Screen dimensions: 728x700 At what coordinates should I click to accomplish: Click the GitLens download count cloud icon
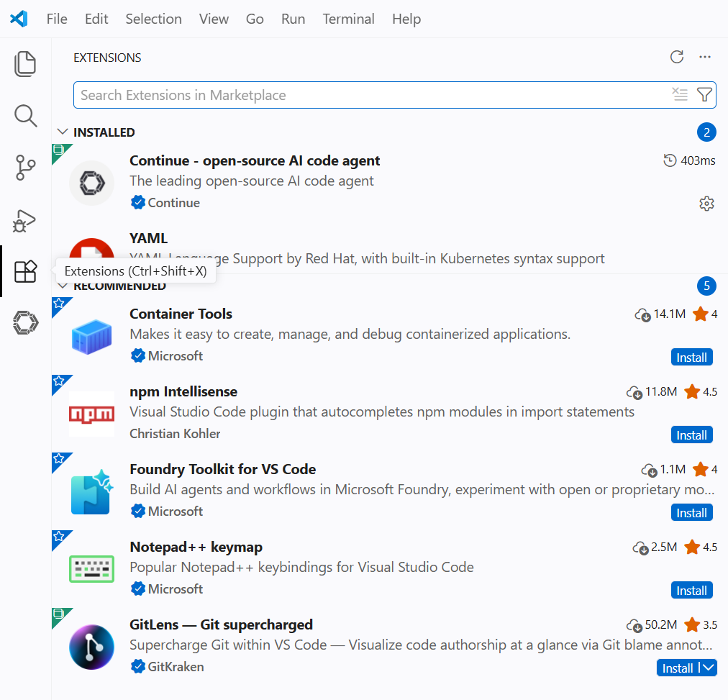tap(634, 626)
